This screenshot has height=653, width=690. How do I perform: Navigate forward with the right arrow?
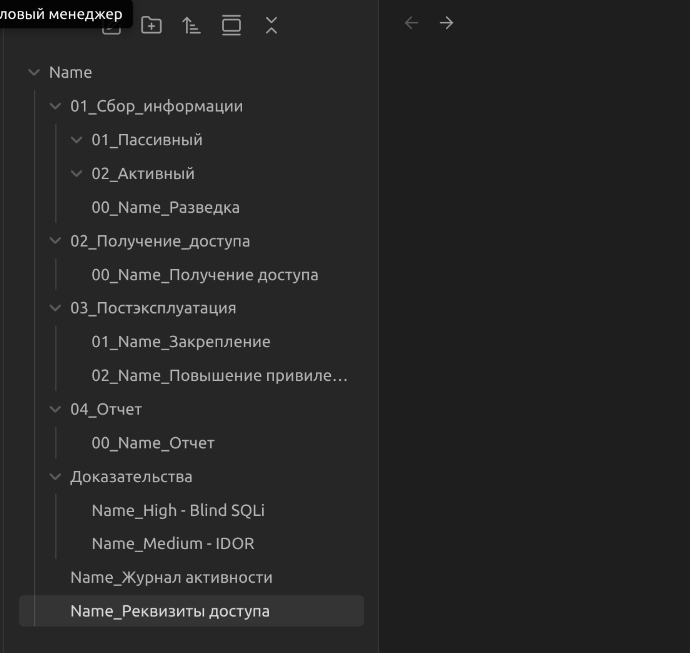point(447,23)
